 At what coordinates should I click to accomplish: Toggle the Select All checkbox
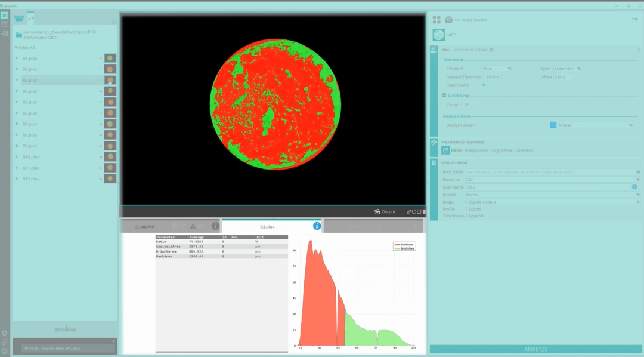(x=16, y=47)
